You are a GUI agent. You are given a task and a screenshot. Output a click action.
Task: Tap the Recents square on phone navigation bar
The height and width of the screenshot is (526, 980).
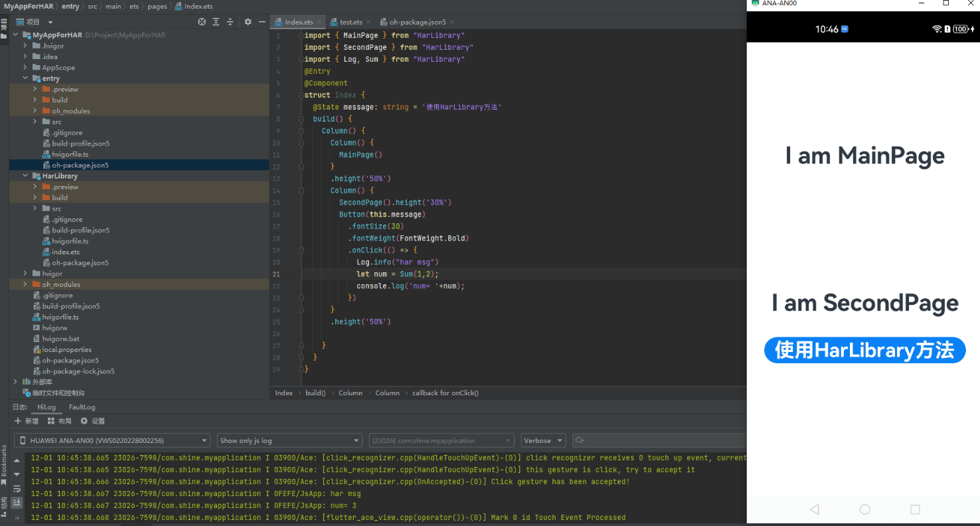915,509
